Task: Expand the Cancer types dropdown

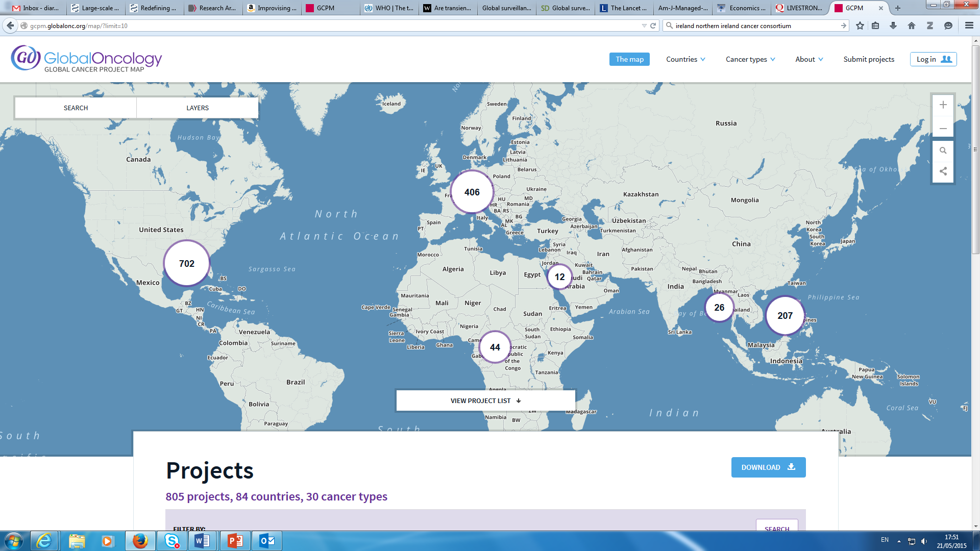Action: pos(750,59)
